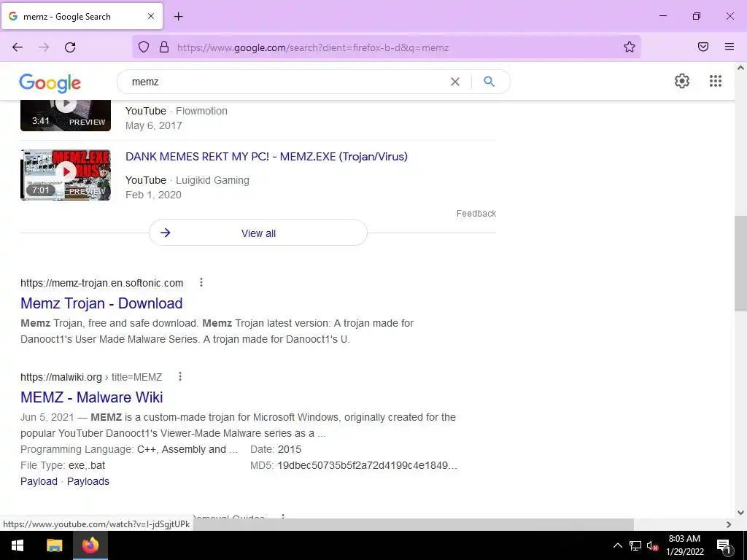Click the muted volume tray icon
Screen dimensions: 747x560
coord(652,545)
